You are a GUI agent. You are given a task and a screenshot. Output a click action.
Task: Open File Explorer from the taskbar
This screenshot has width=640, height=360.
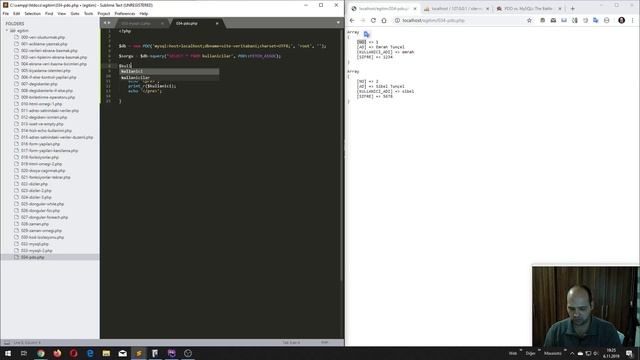(x=106, y=353)
